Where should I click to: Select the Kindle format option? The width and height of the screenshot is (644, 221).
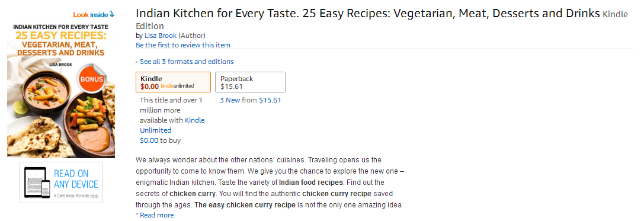click(x=174, y=82)
